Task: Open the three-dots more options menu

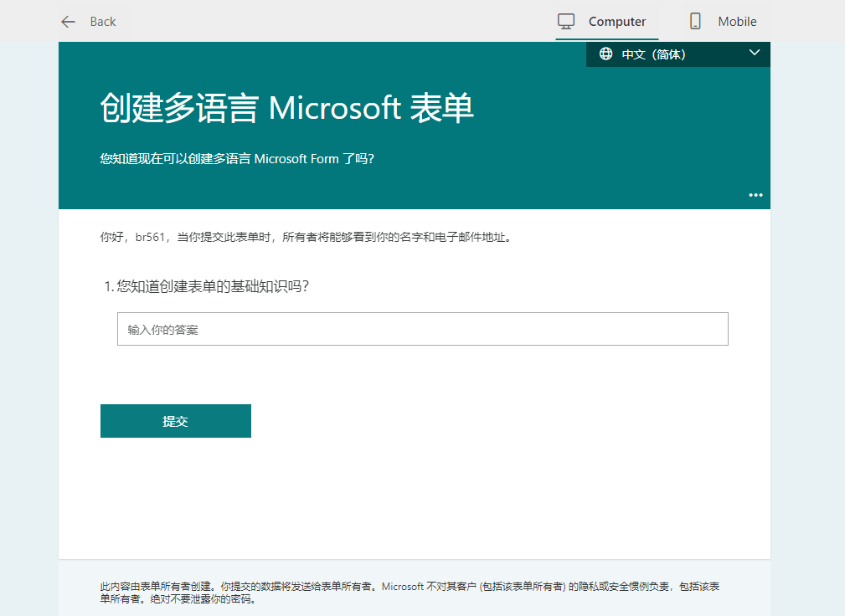Action: point(755,195)
